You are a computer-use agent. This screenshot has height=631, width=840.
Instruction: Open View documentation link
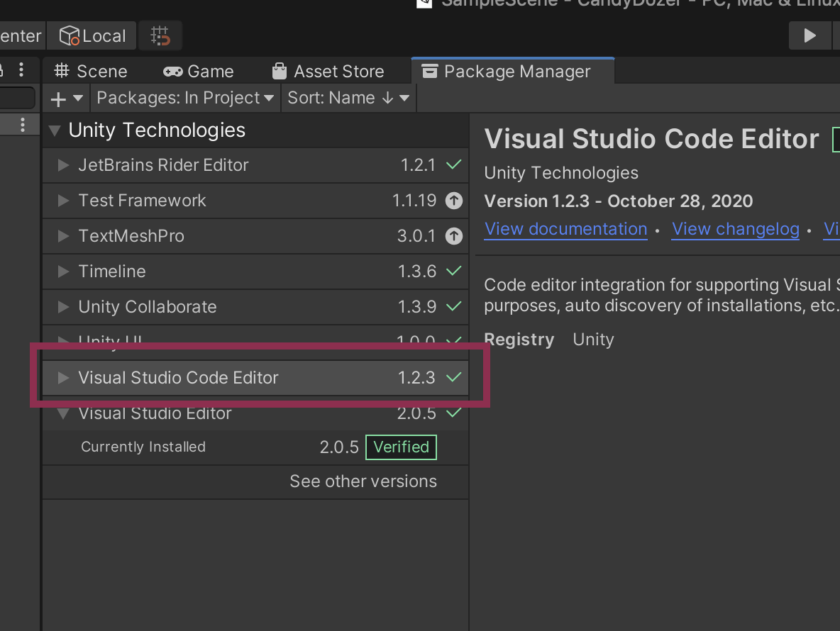point(565,229)
